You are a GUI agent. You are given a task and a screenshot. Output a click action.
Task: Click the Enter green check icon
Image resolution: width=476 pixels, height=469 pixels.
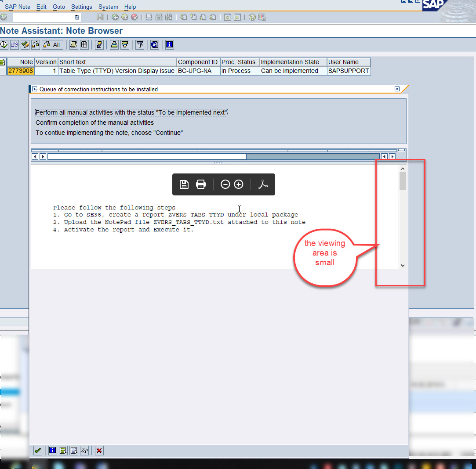pos(4,17)
